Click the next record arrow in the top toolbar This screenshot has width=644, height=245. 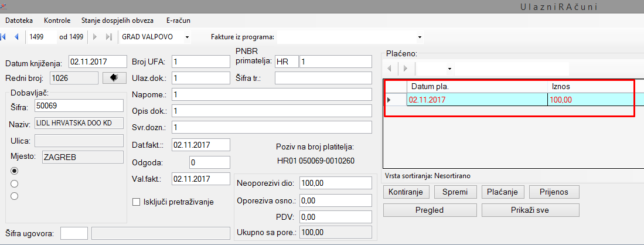[x=95, y=37]
